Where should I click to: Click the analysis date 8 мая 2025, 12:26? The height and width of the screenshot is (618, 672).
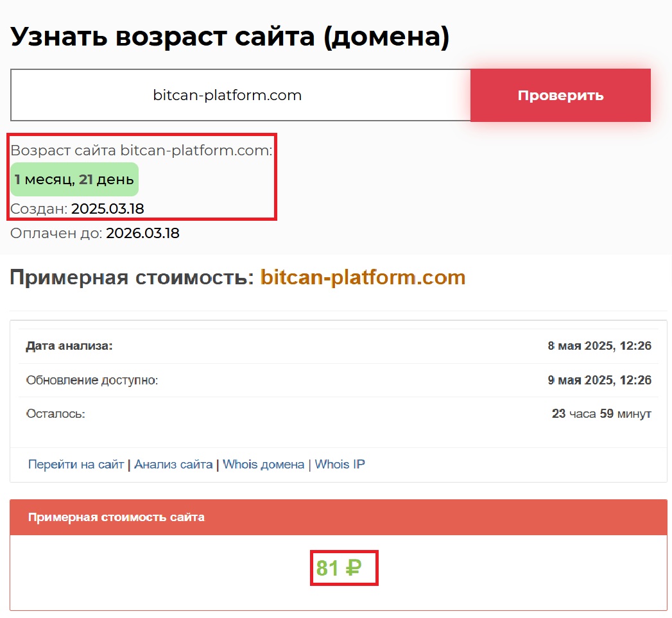point(599,346)
